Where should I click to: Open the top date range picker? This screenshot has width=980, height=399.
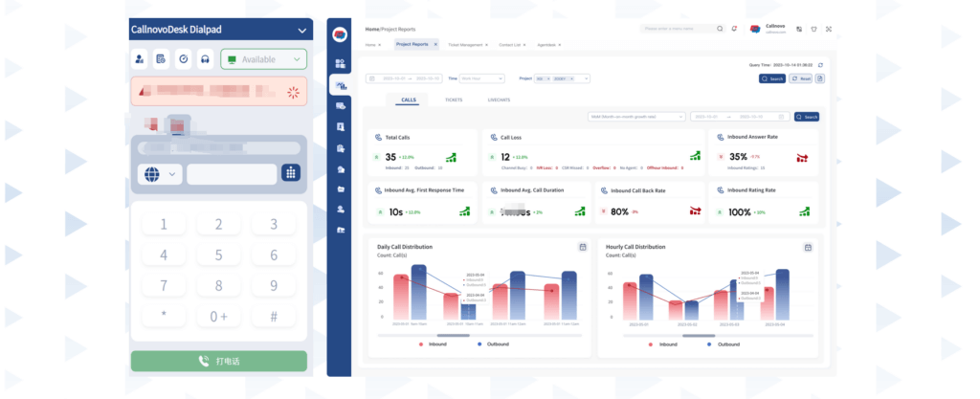tap(404, 78)
